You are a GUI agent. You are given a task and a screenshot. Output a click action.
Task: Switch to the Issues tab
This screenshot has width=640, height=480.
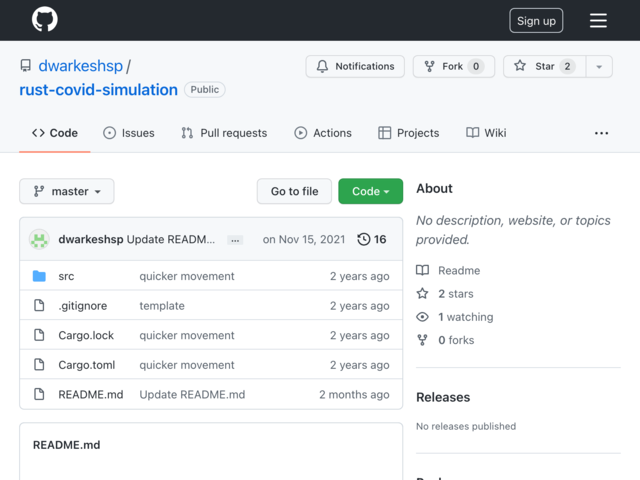point(129,133)
